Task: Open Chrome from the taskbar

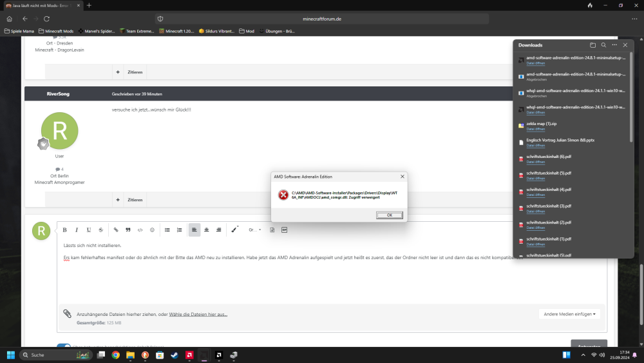Action: point(116,355)
